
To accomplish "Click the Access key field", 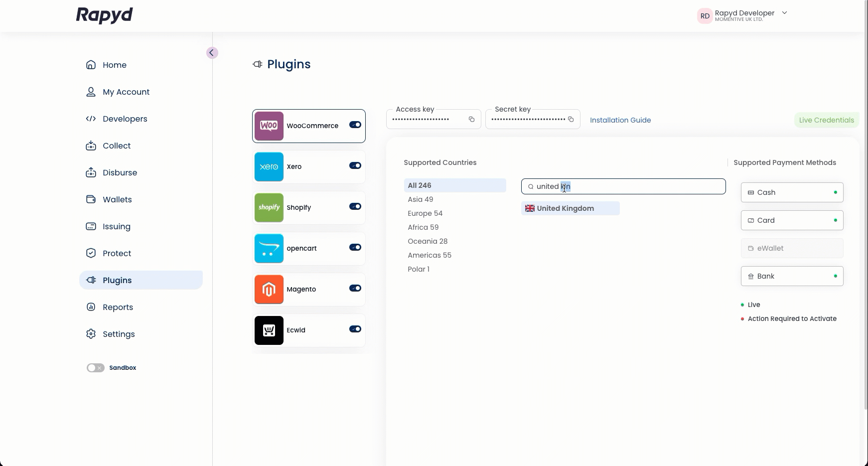I will coord(434,119).
